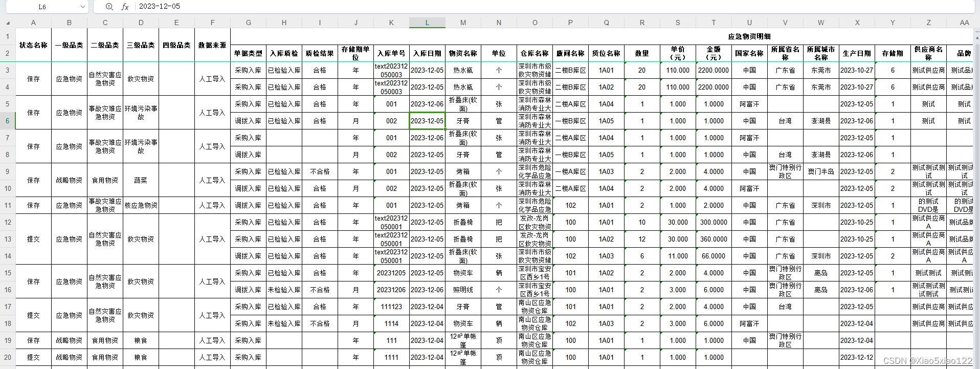Click the 仓库名称 header cell

coord(534,53)
